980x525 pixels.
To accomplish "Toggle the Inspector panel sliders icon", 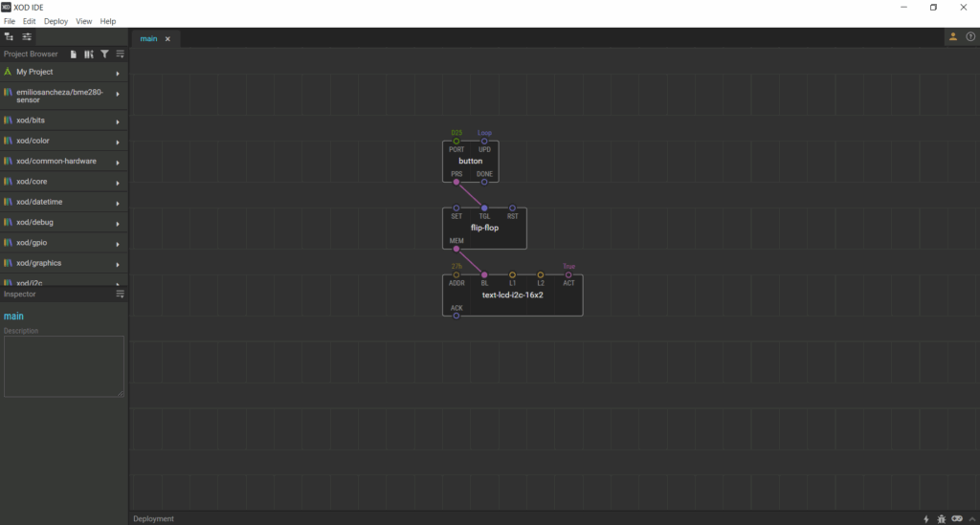I will coord(27,37).
